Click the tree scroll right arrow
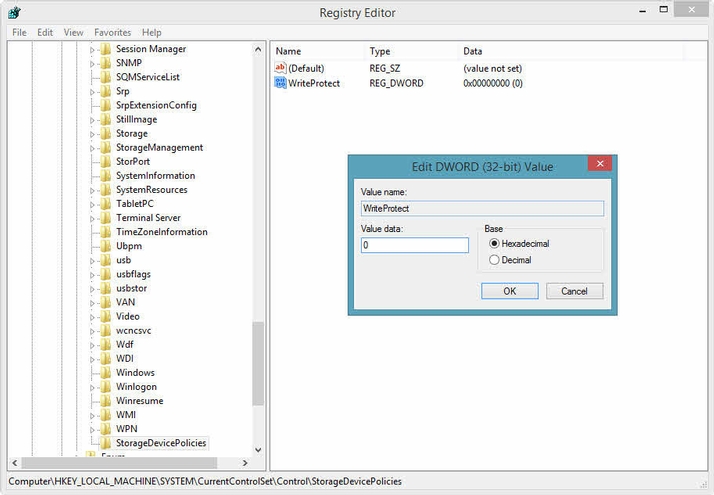Image resolution: width=714 pixels, height=495 pixels. pyautogui.click(x=245, y=463)
